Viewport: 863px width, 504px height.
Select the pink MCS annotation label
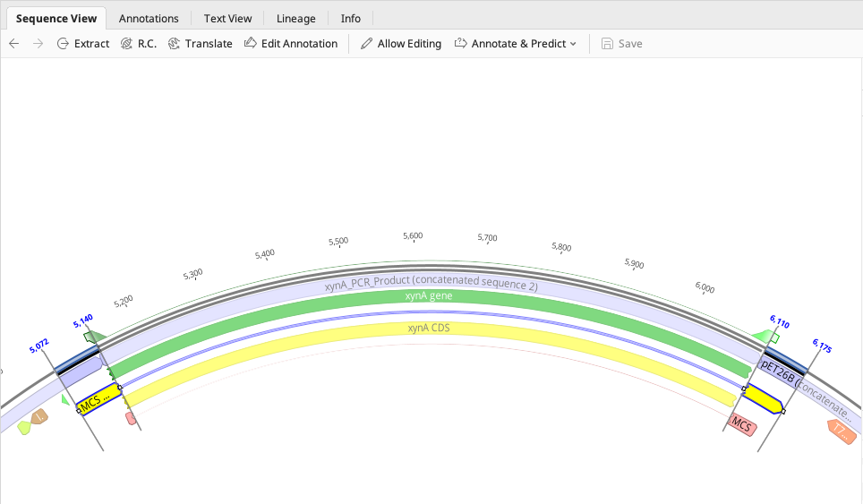[x=742, y=424]
